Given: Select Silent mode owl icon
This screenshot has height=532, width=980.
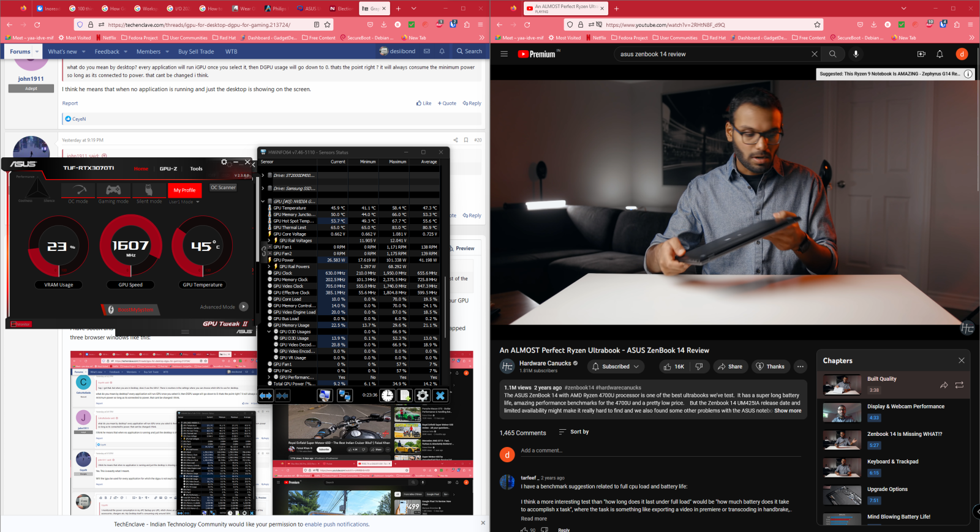Looking at the screenshot, I should tap(149, 190).
